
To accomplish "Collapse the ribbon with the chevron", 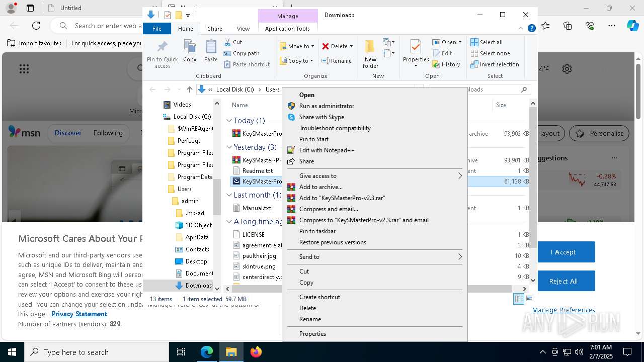I will (x=521, y=29).
